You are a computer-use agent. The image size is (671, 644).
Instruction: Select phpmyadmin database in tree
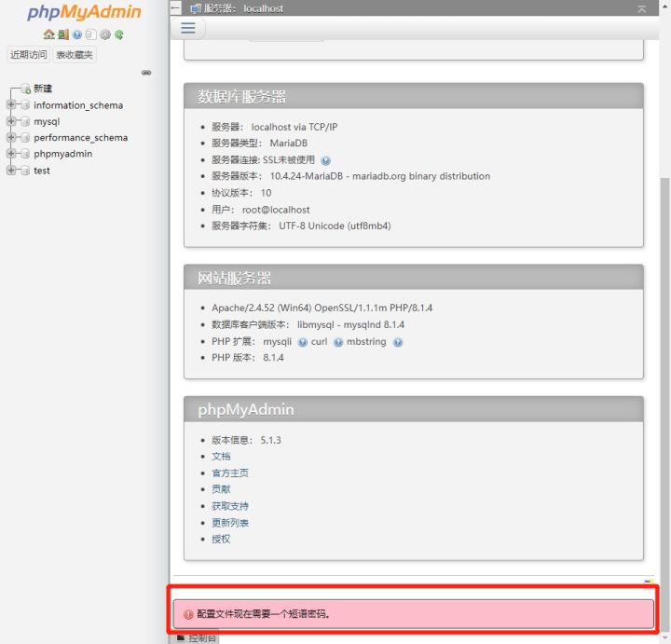63,154
